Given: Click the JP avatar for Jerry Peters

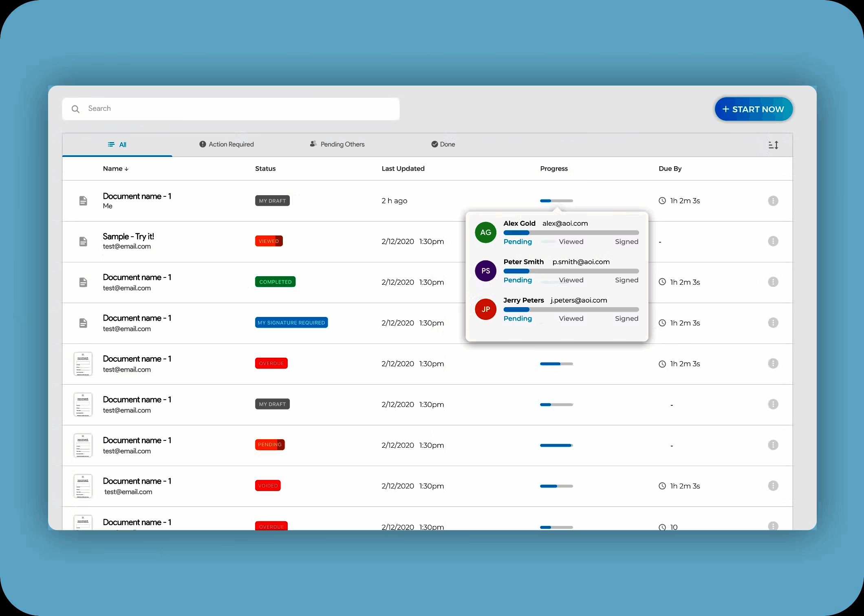Looking at the screenshot, I should coord(485,309).
